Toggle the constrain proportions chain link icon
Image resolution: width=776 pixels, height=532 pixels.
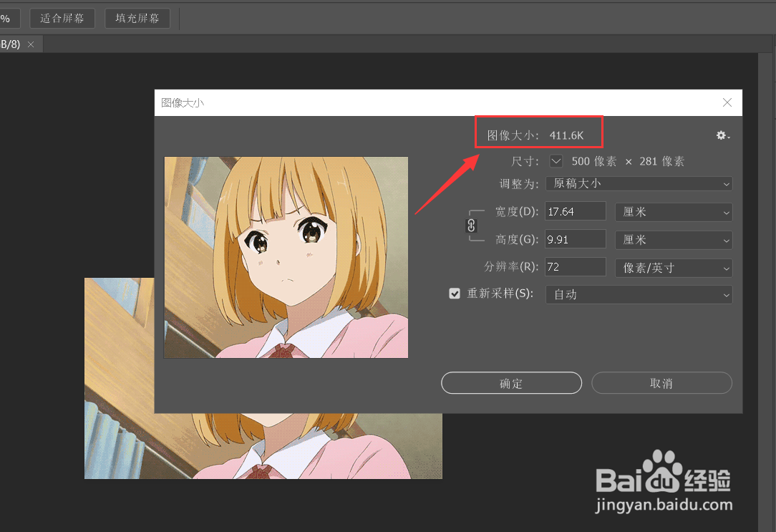click(471, 226)
